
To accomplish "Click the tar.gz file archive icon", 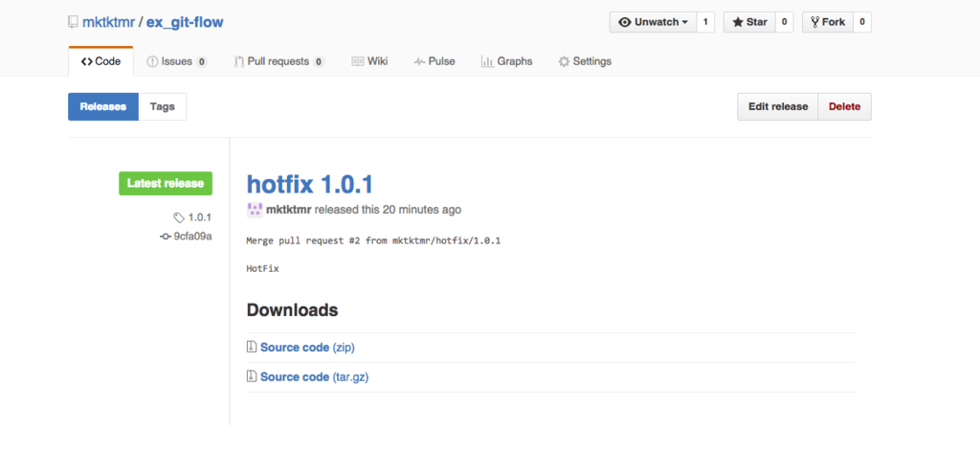I will click(252, 377).
